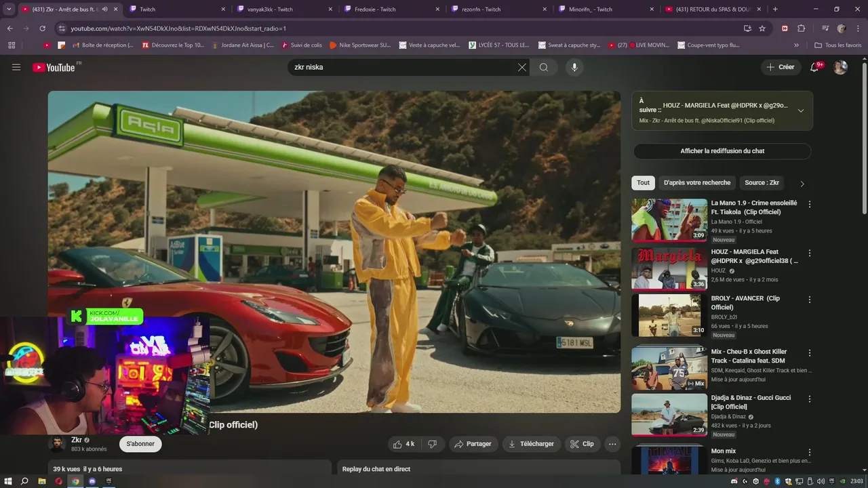868x488 pixels.
Task: Open more actions three-dot menu under video
Action: 612,444
